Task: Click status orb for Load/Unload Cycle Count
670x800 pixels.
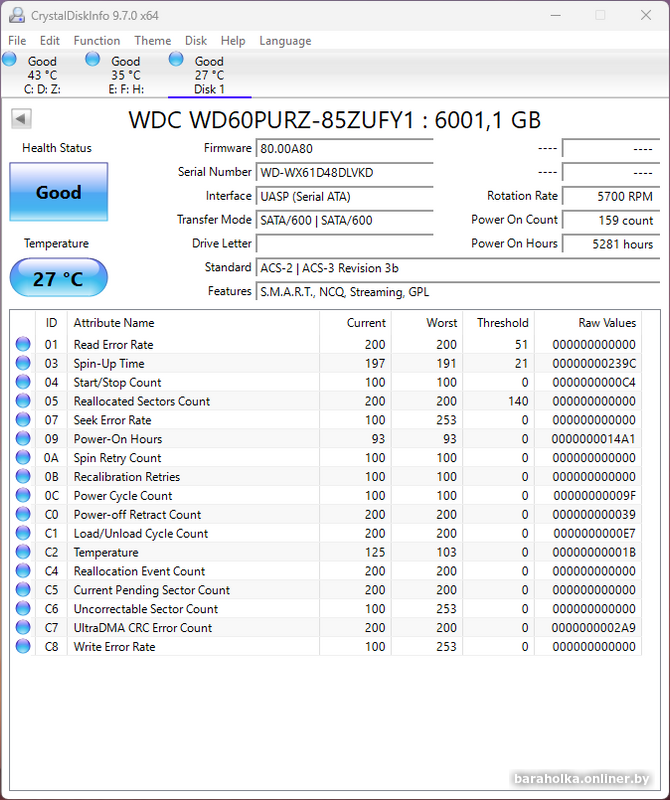Action: (23, 533)
